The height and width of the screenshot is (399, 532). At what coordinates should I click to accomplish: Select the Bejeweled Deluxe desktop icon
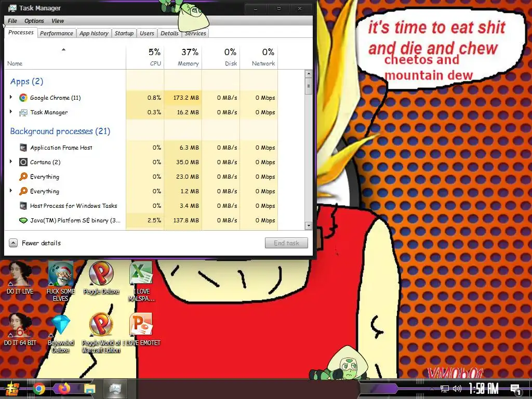pos(60,333)
